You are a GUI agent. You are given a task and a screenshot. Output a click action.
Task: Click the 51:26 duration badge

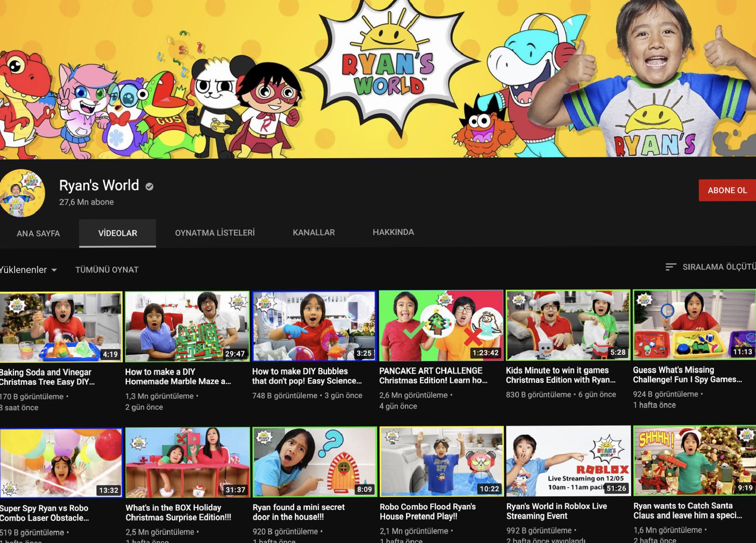(x=616, y=488)
